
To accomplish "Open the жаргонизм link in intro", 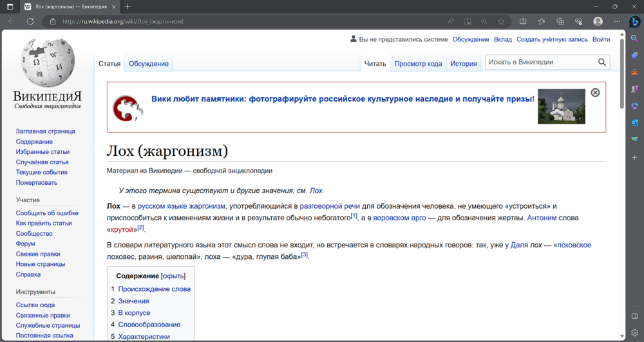I will [x=207, y=206].
